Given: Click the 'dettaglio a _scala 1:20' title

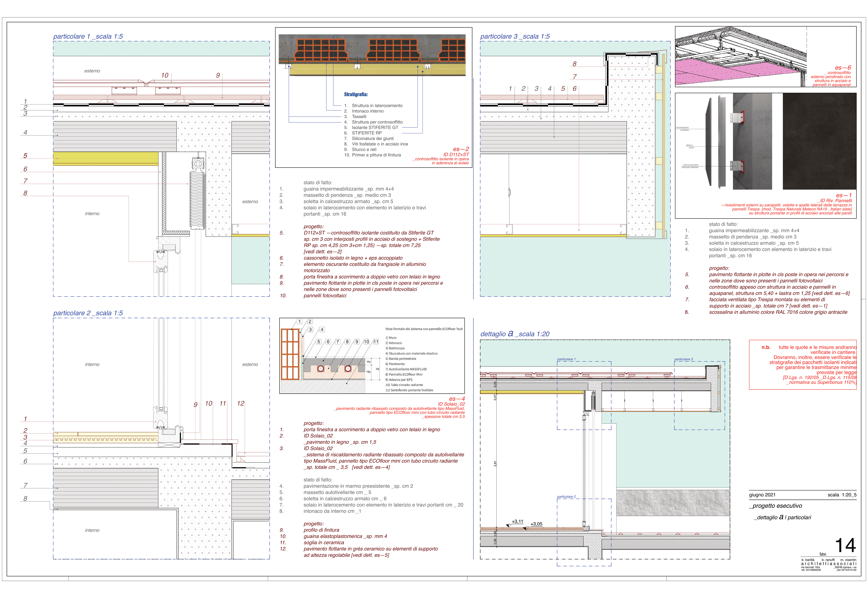Looking at the screenshot, I should click(x=515, y=333).
